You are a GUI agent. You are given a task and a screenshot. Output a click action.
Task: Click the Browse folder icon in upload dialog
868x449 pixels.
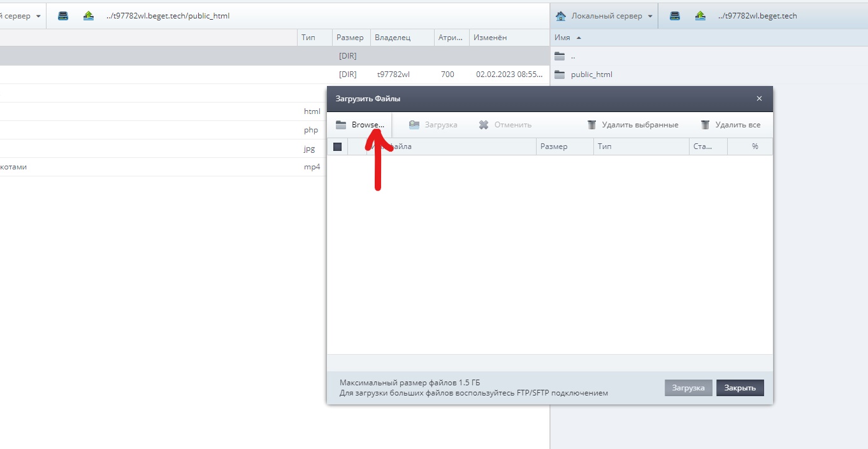(341, 125)
